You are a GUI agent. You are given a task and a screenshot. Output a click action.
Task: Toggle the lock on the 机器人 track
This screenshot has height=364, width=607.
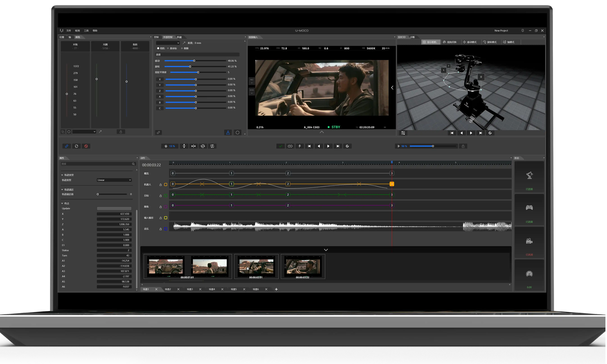point(160,184)
